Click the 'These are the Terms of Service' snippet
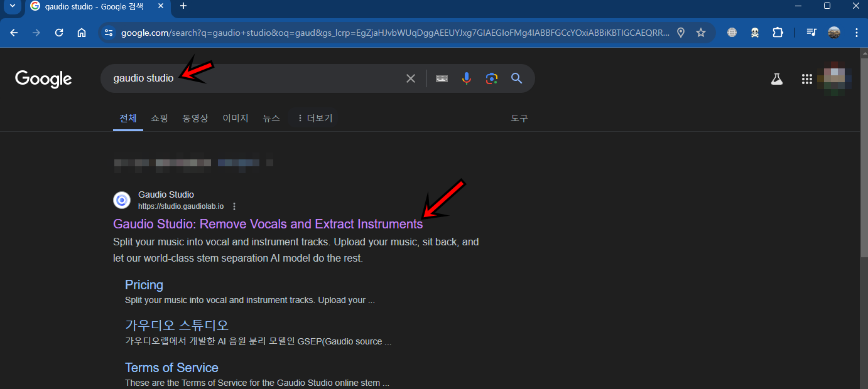The image size is (868, 389). pyautogui.click(x=257, y=383)
